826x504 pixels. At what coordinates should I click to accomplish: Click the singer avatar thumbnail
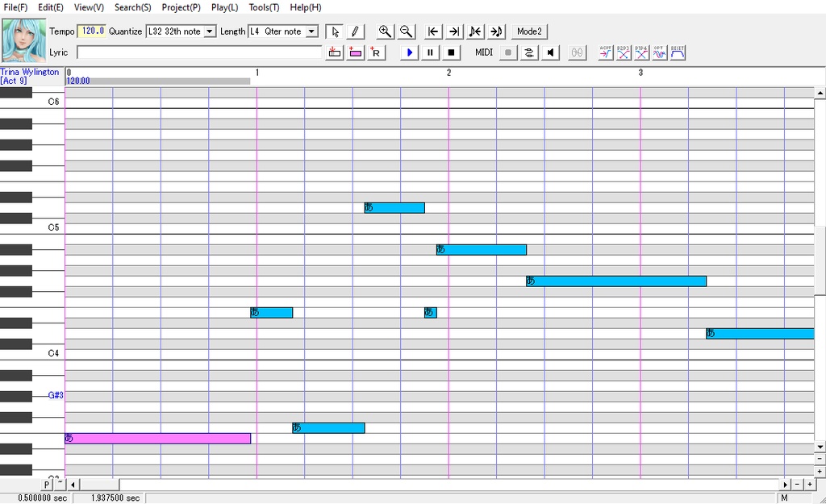point(23,40)
